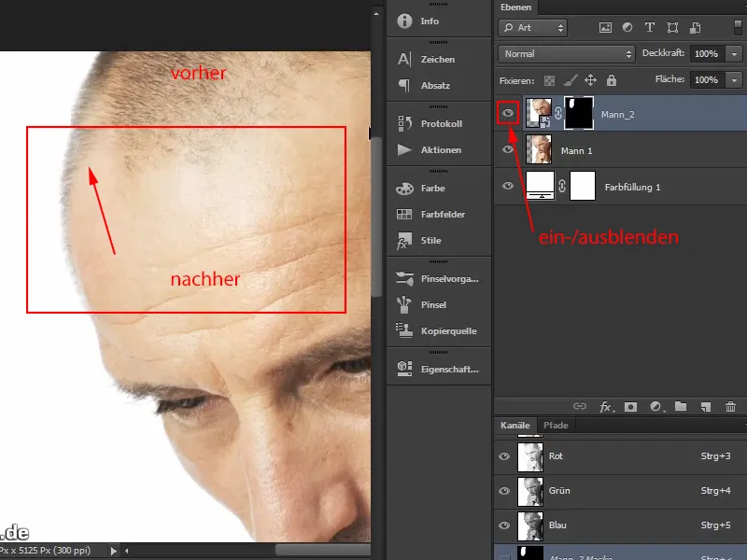Open status bar info arrow menu

113,551
